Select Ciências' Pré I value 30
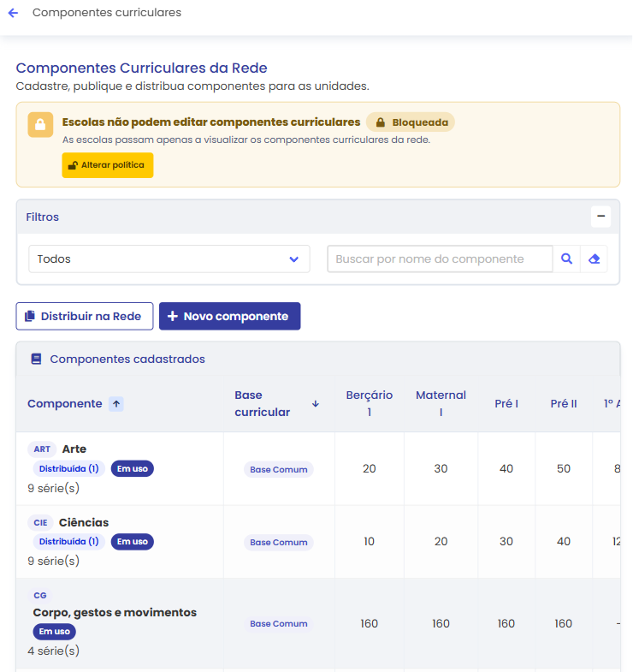Image resolution: width=633 pixels, height=672 pixels. [506, 542]
